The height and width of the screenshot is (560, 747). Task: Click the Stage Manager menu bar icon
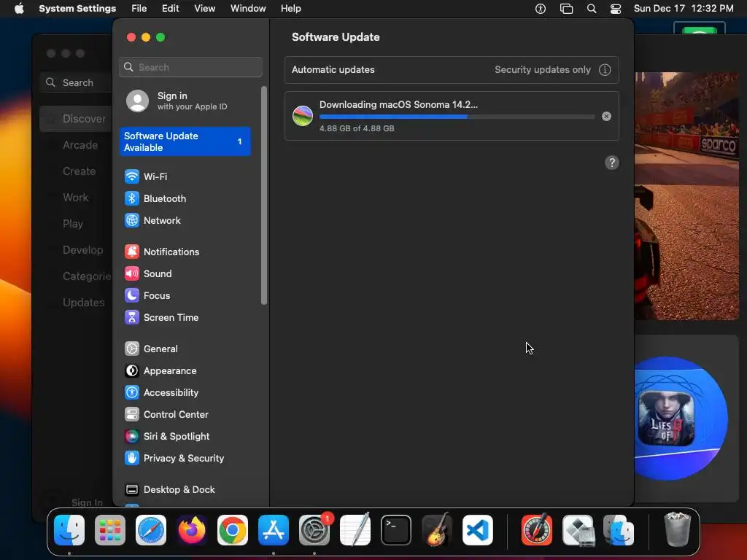(x=566, y=9)
